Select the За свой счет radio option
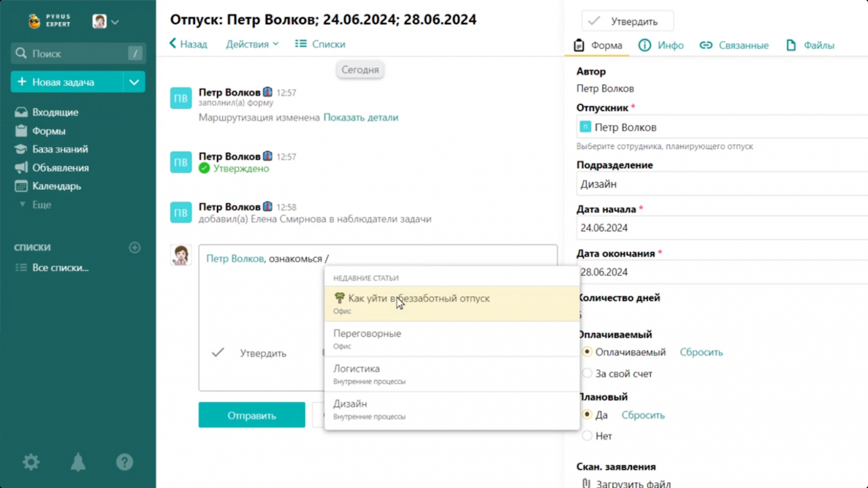 click(587, 374)
